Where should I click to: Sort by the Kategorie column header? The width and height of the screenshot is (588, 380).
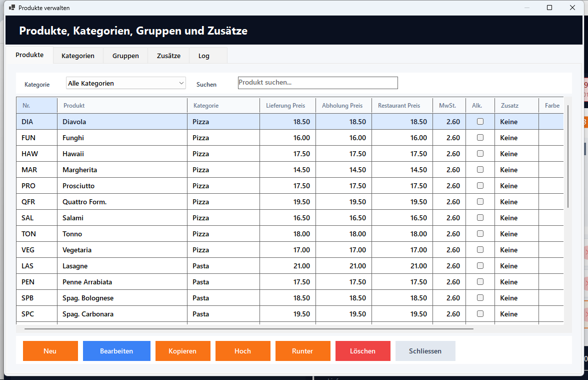click(x=223, y=106)
